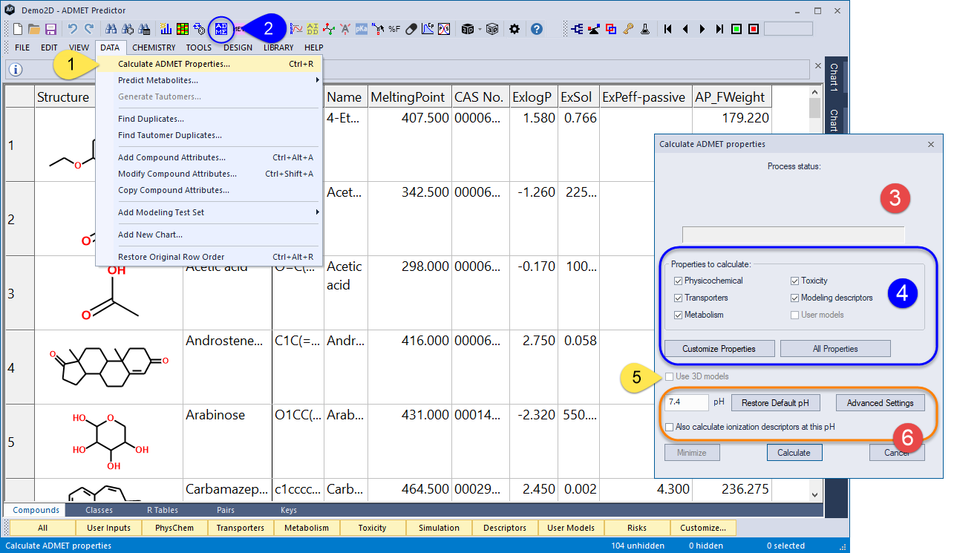Viewport: 980px width, 553px height.
Task: Click the blue help question mark icon
Action: coord(537,29)
